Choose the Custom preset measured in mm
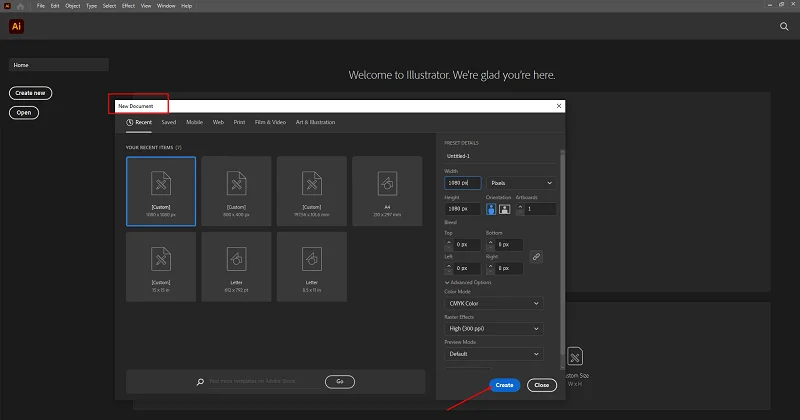 312,191
